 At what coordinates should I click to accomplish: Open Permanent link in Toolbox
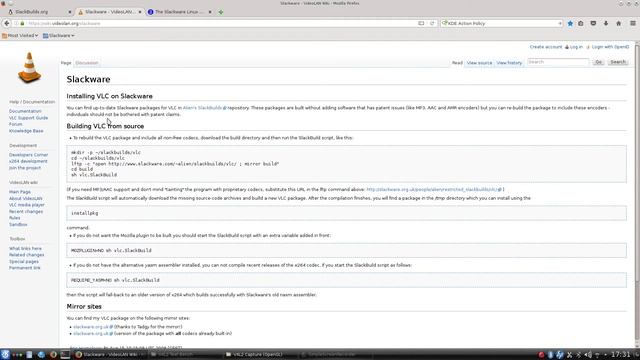point(24,268)
